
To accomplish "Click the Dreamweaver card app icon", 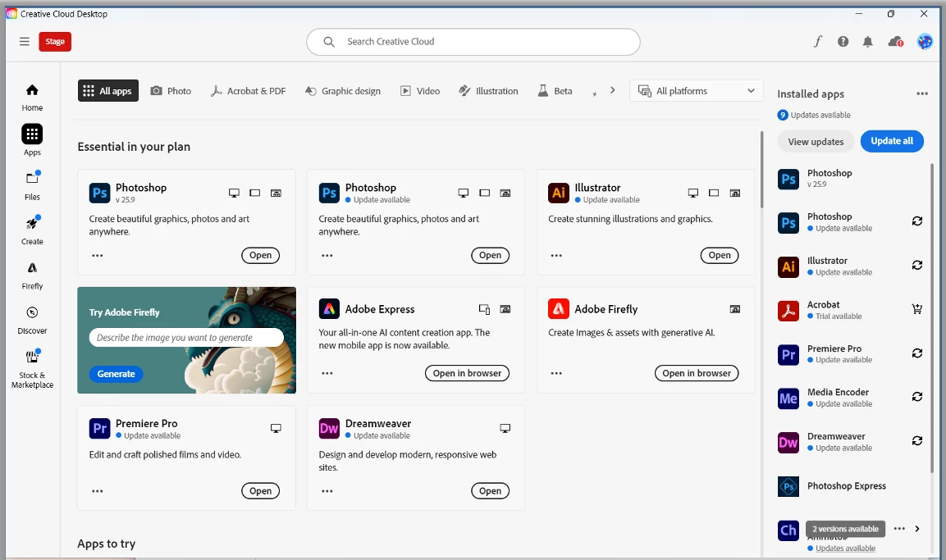I will pyautogui.click(x=329, y=429).
